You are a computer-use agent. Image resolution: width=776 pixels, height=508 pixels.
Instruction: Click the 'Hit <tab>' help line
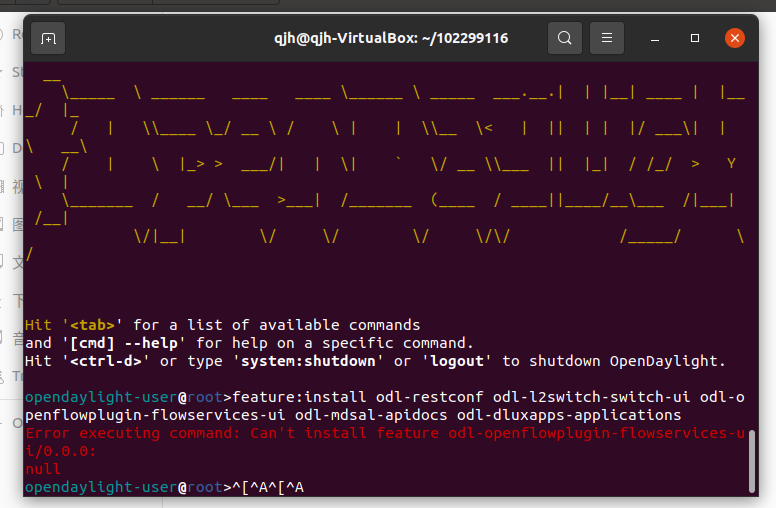point(223,325)
